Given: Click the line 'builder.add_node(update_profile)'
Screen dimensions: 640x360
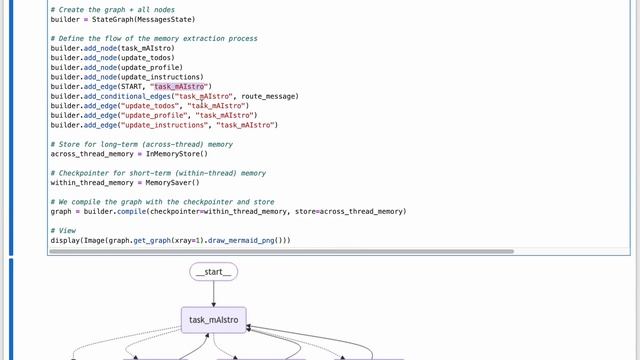Looking at the screenshot, I should (x=117, y=67).
